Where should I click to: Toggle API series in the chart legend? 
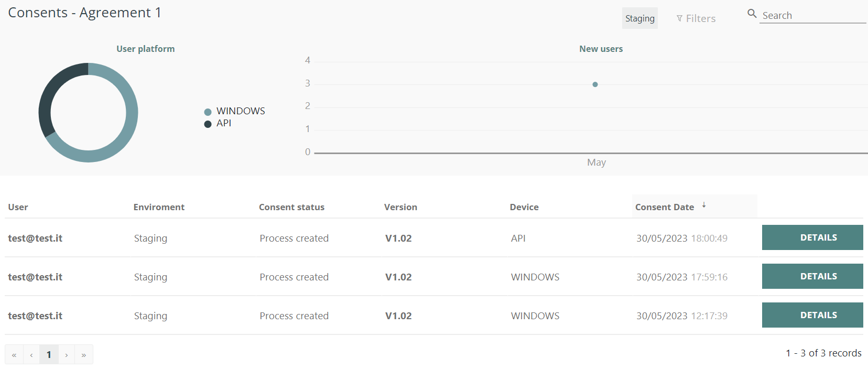pyautogui.click(x=223, y=123)
